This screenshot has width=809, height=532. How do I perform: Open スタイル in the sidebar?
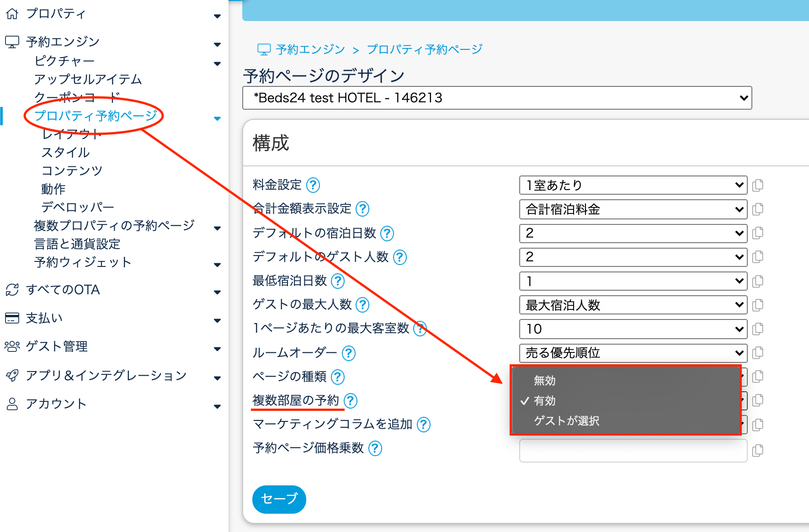tap(65, 152)
